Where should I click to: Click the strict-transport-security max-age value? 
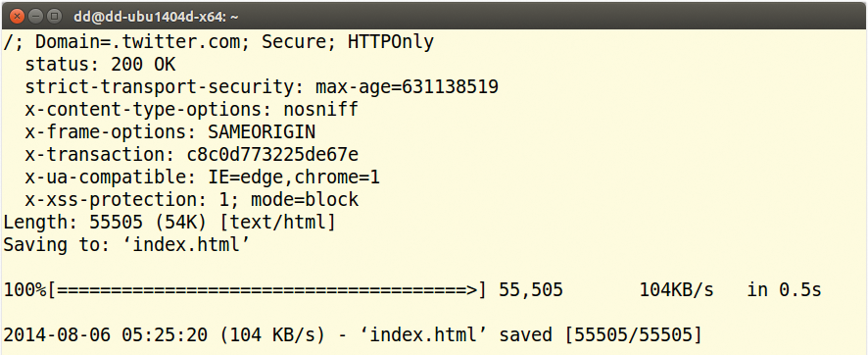tap(407, 87)
